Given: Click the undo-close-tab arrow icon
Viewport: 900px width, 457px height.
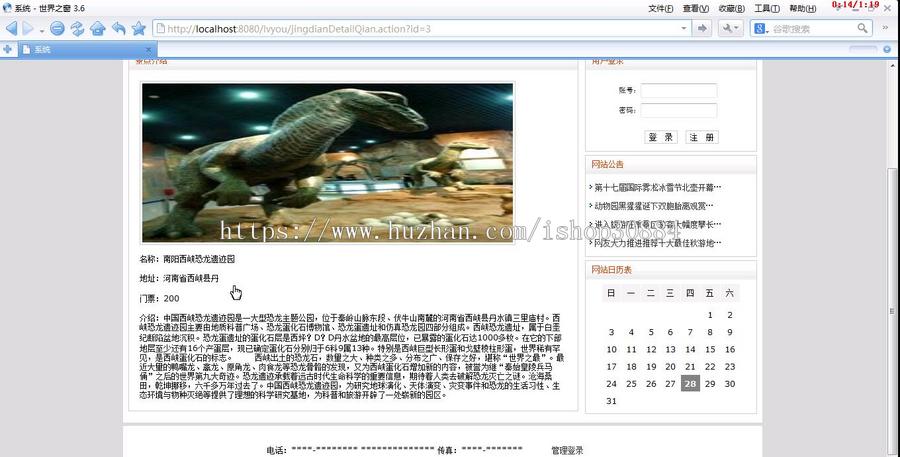Looking at the screenshot, I should (118, 28).
